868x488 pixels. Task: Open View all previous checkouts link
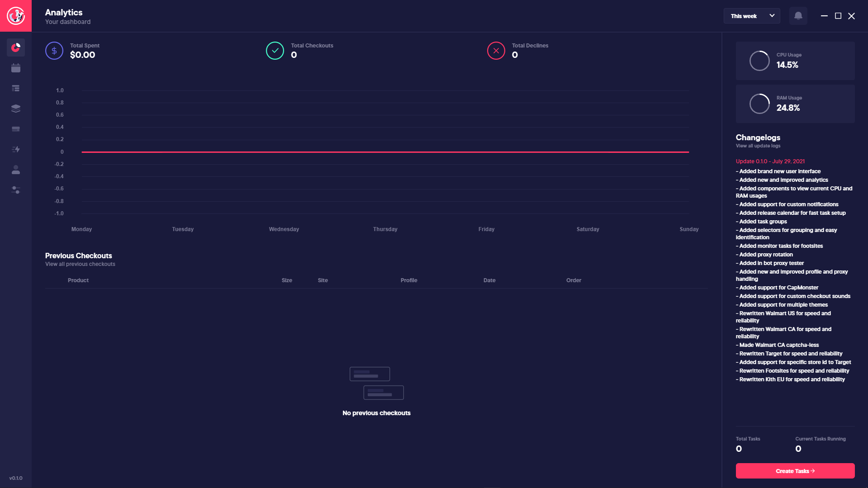80,264
